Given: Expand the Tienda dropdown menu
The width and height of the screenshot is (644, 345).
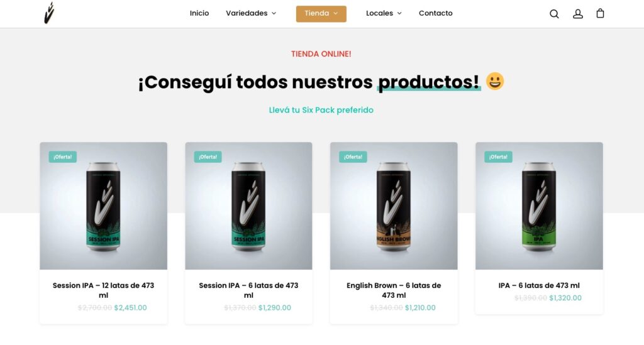Looking at the screenshot, I should (321, 14).
